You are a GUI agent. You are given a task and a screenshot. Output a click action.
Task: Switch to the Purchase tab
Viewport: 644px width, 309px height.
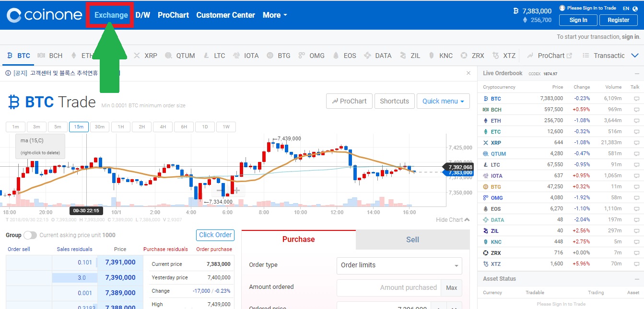click(299, 240)
